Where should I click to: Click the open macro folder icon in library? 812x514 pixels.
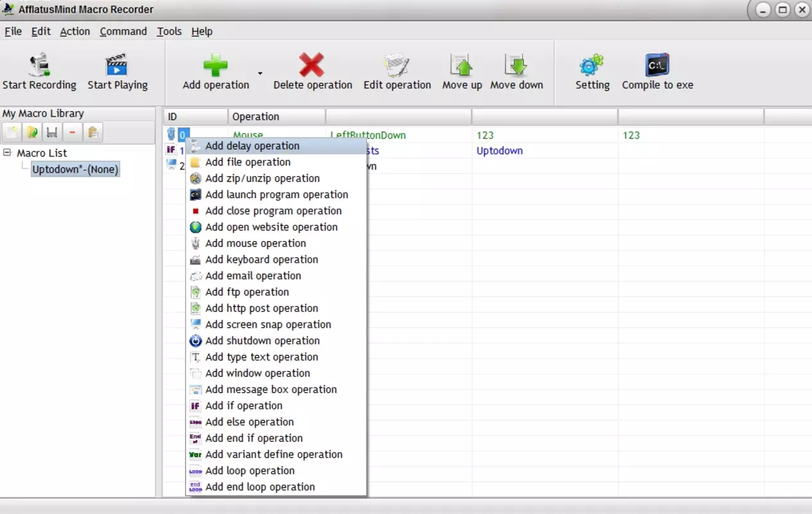click(32, 132)
